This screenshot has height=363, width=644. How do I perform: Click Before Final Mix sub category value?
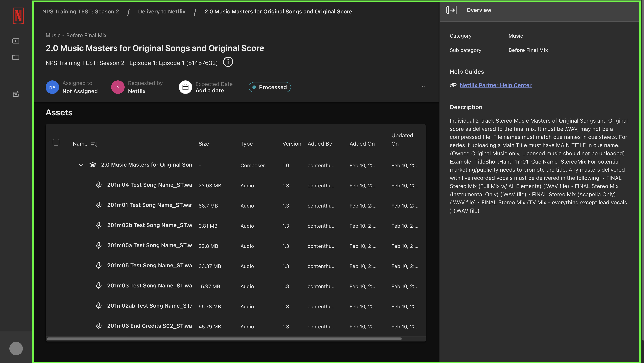click(x=528, y=50)
